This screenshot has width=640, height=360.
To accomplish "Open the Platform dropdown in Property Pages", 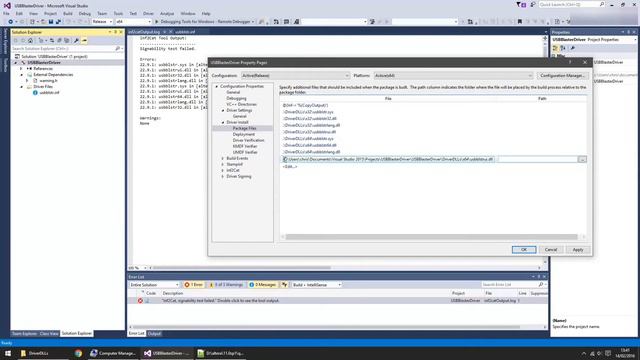I will (x=453, y=76).
